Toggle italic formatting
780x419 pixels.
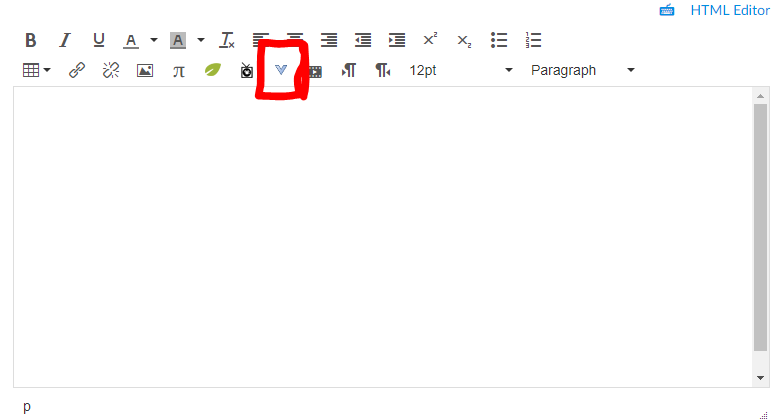(65, 40)
